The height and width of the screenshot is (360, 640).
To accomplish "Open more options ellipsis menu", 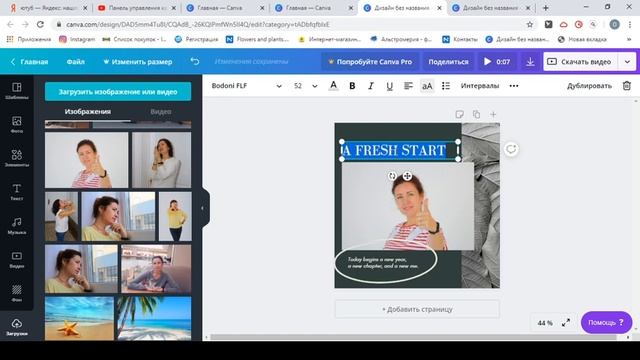I will 514,86.
